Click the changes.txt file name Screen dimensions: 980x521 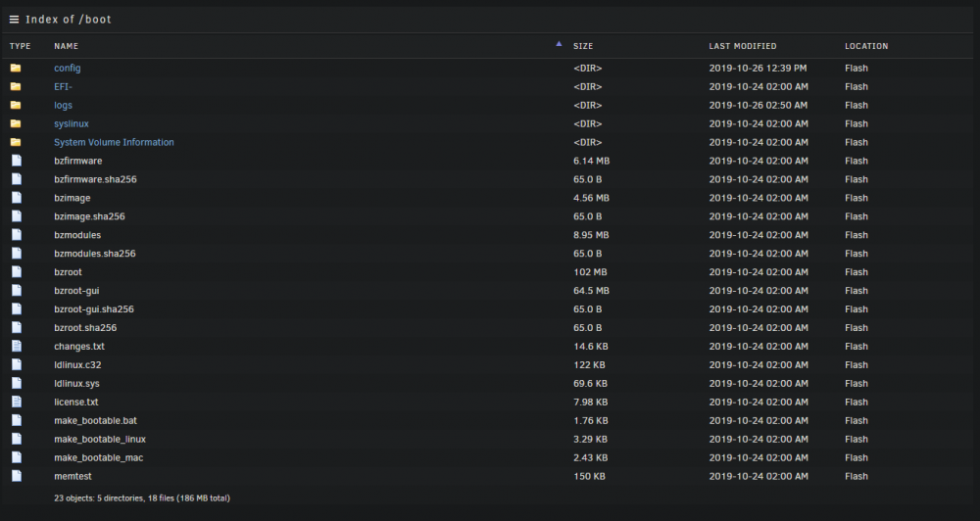[79, 346]
